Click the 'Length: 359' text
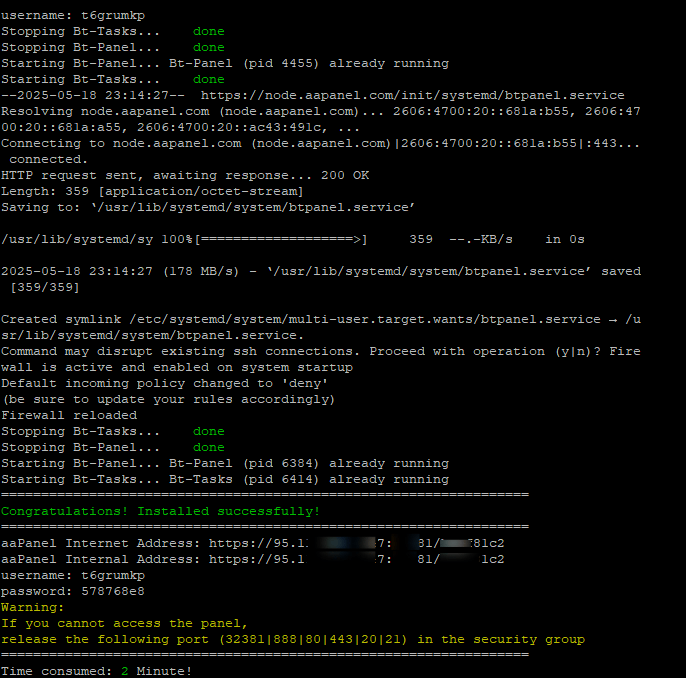Viewport: 686px width, 678px height. (x=45, y=192)
